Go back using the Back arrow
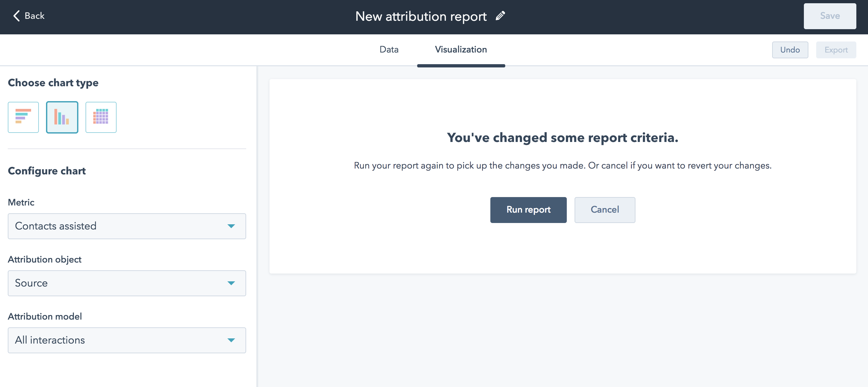The height and width of the screenshot is (387, 868). [x=29, y=16]
